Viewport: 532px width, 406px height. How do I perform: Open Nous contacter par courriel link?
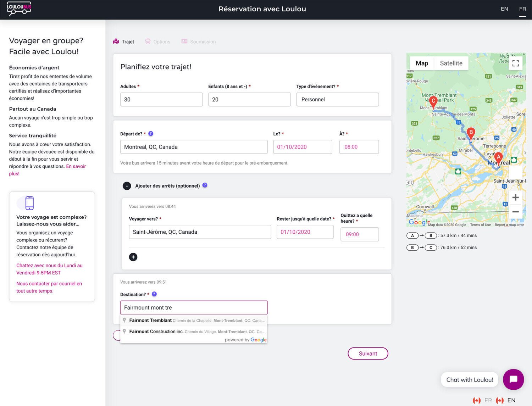click(x=49, y=287)
